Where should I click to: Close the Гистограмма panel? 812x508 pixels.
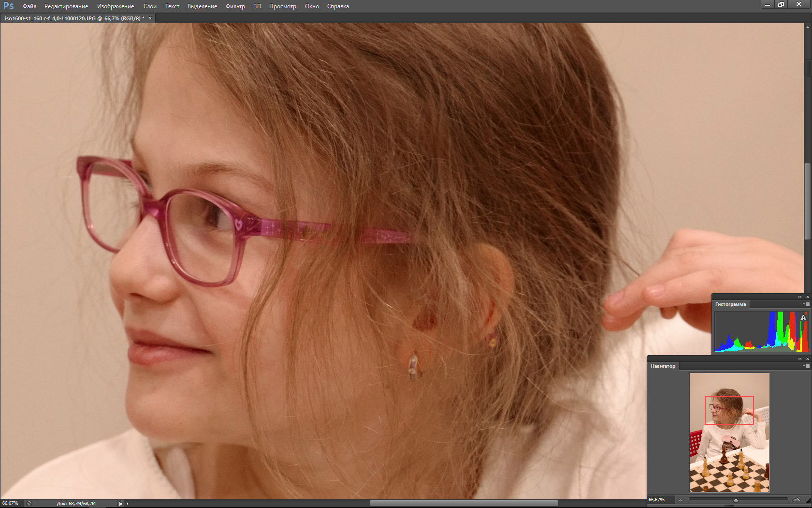pos(807,297)
